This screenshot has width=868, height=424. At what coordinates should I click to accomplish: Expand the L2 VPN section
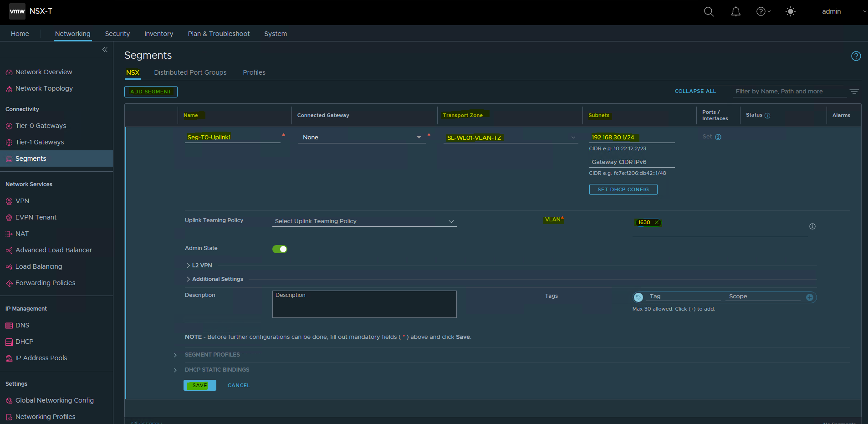tap(199, 266)
